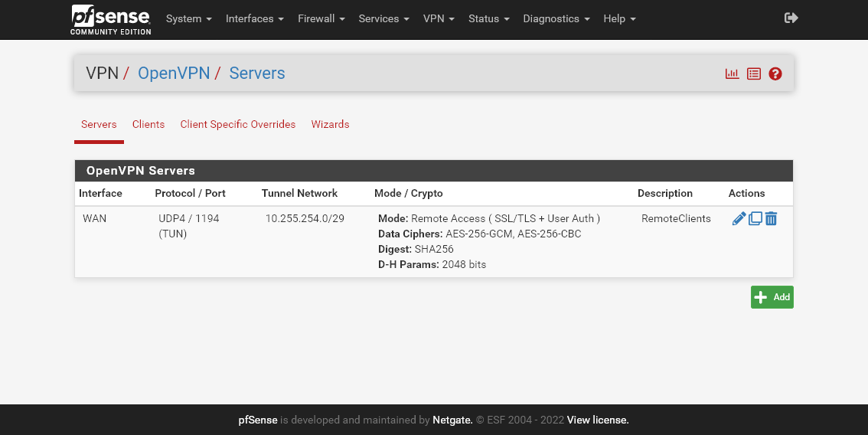Copy the RemoteClients server entry
This screenshot has height=435, width=868.
tap(755, 219)
